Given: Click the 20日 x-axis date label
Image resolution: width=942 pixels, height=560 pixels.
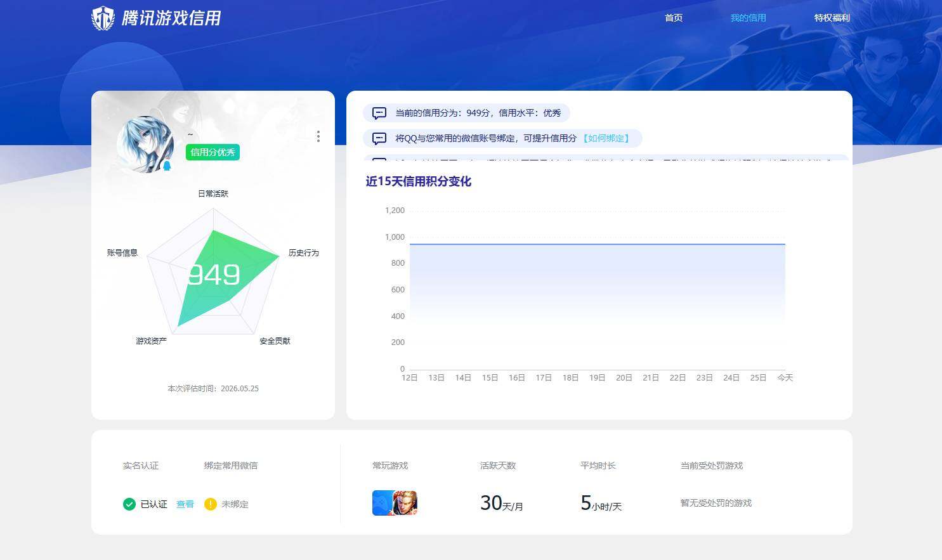Looking at the screenshot, I should click(624, 377).
